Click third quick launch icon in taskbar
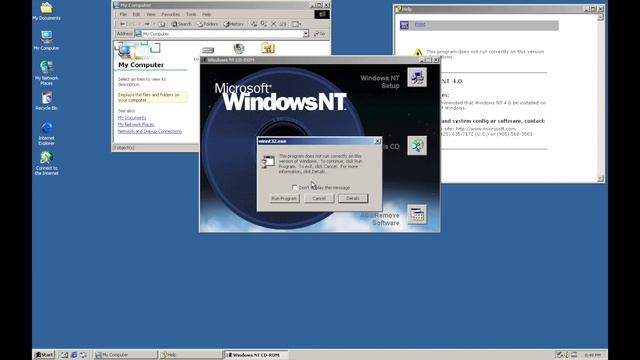The width and height of the screenshot is (640, 360). pyautogui.click(x=83, y=355)
